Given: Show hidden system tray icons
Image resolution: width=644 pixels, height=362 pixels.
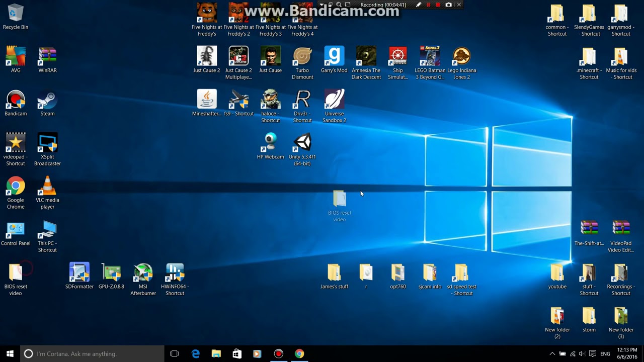Looking at the screenshot, I should coord(552,354).
